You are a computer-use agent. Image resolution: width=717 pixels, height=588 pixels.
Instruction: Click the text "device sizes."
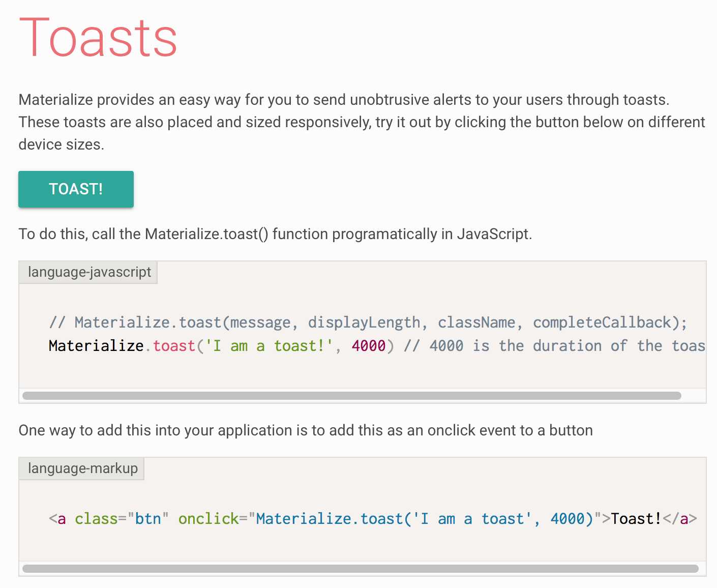point(62,144)
